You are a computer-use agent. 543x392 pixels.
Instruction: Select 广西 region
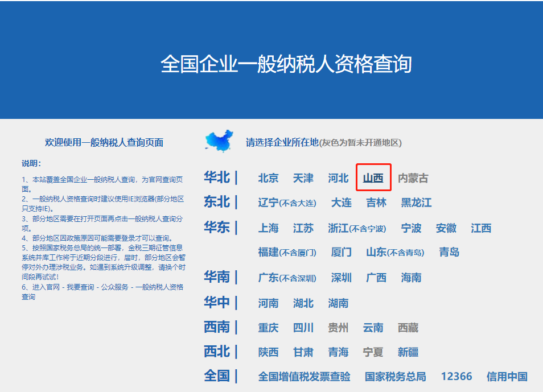point(376,278)
